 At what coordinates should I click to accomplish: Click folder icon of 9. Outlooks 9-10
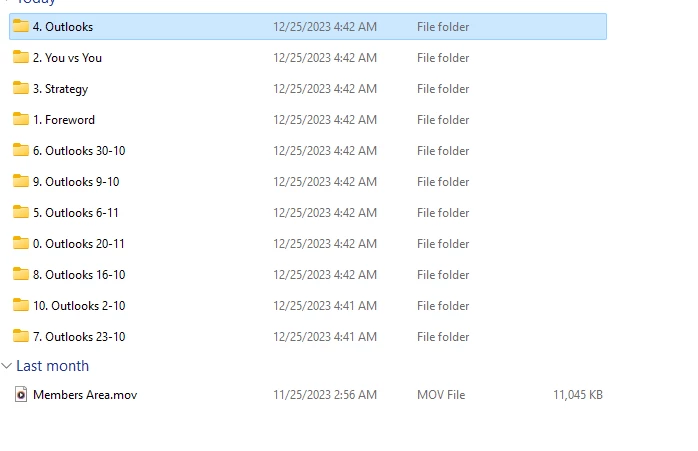[x=21, y=181]
